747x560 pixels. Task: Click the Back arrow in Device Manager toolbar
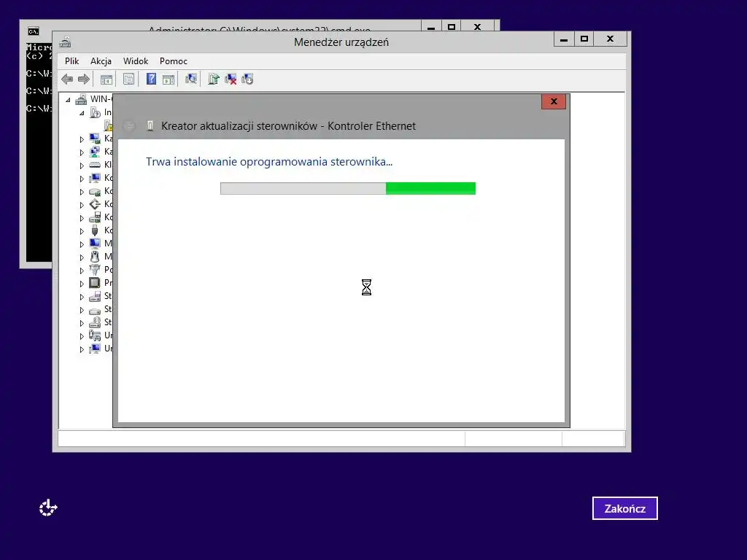tap(67, 79)
